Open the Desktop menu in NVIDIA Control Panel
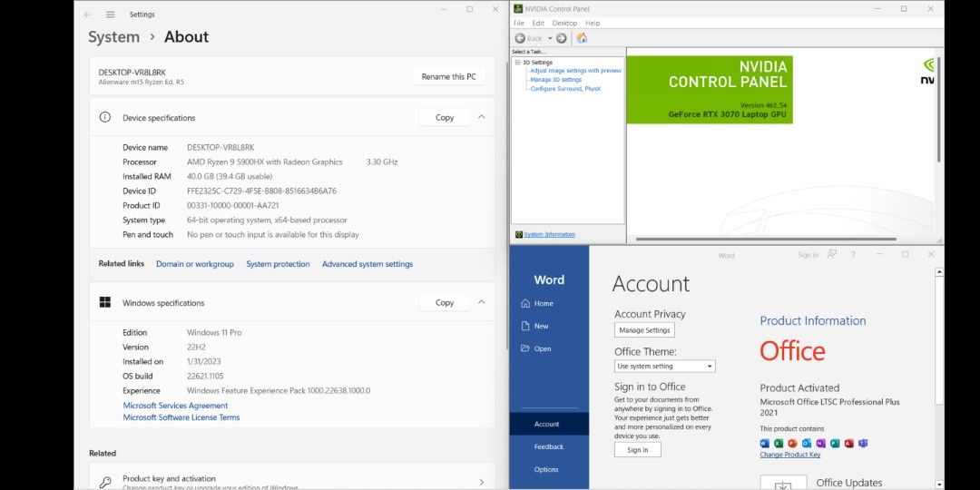 pyautogui.click(x=564, y=23)
